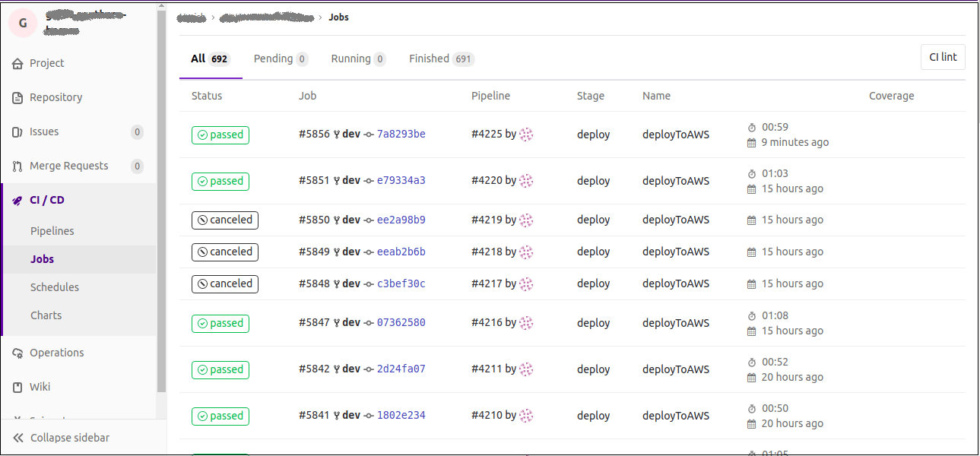Collapse the sidebar using the double-chevron icon
Viewport: 980px width, 456px height.
coord(19,437)
